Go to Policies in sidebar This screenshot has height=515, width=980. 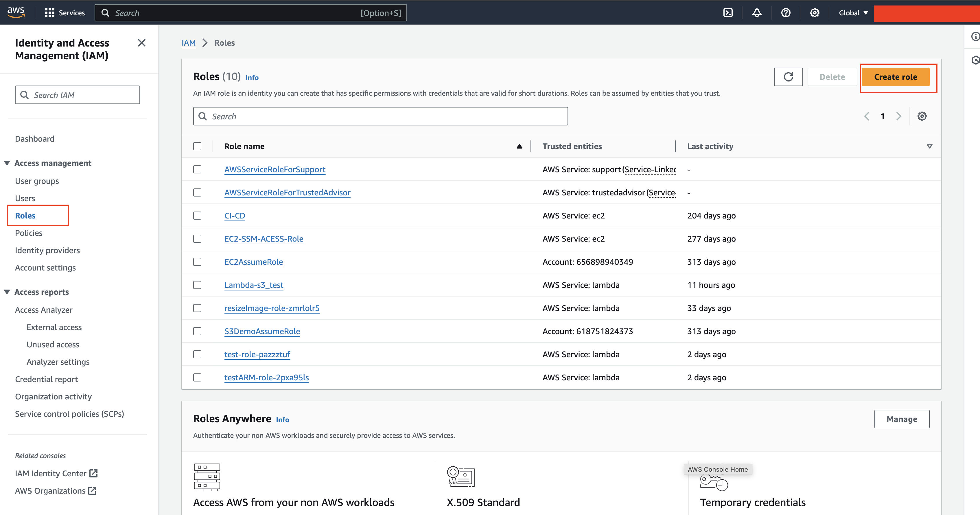point(29,233)
